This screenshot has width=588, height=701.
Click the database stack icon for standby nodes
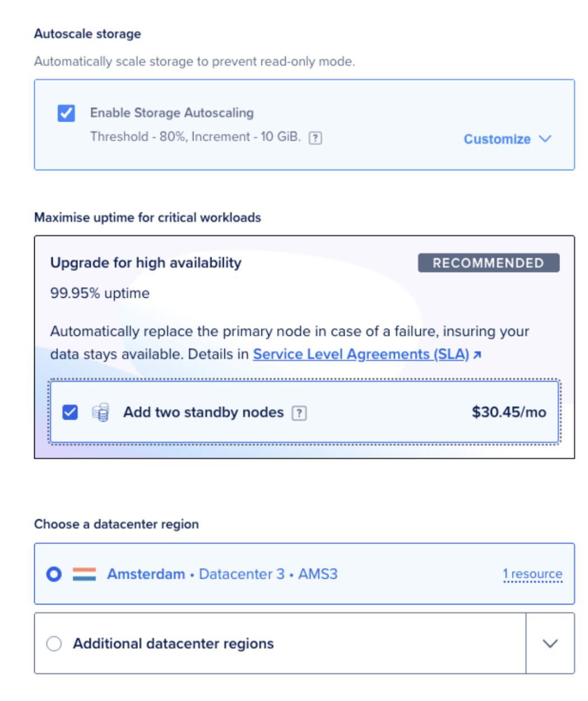100,413
